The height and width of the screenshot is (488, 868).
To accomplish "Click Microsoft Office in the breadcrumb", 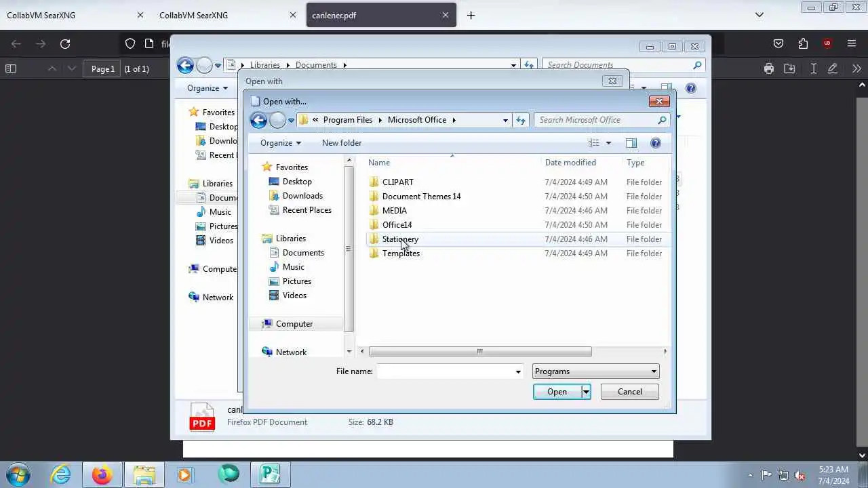I will (417, 120).
